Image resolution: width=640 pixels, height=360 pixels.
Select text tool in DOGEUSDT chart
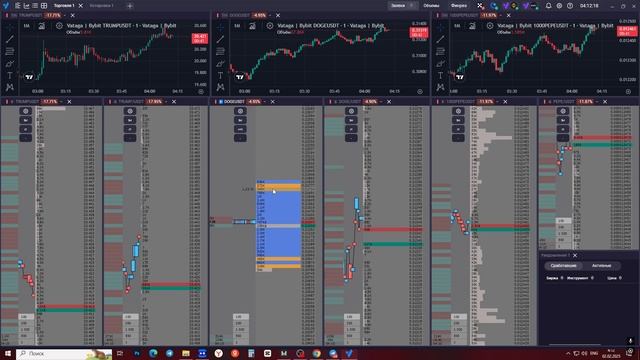coord(220,76)
